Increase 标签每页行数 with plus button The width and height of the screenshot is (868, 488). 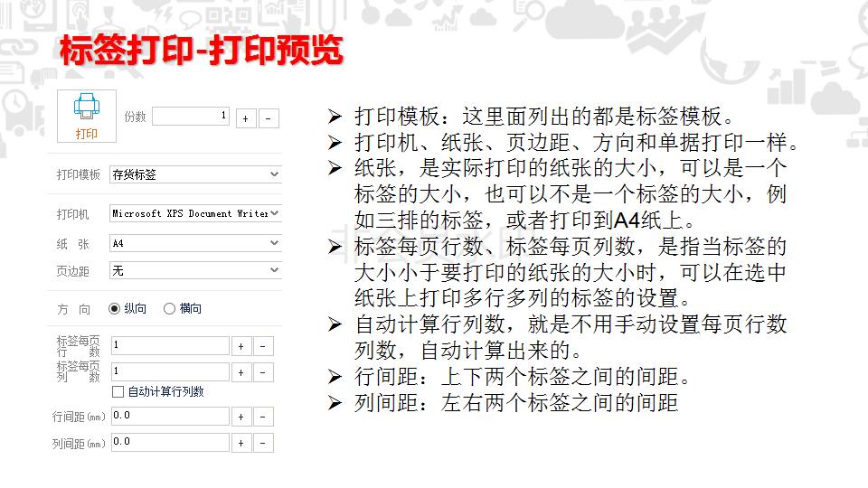pyautogui.click(x=241, y=346)
